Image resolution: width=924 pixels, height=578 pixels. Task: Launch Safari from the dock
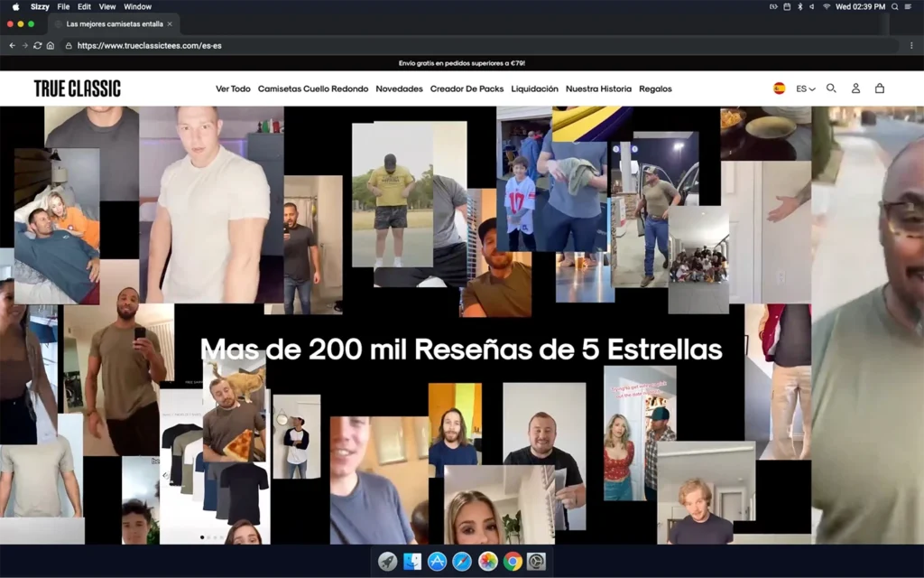pos(462,561)
